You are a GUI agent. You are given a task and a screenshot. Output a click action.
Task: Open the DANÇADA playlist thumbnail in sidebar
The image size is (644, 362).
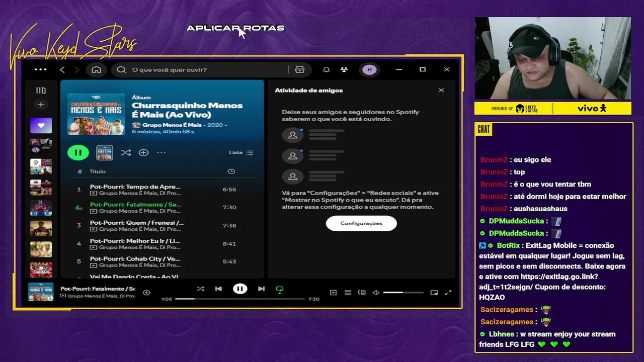(41, 269)
